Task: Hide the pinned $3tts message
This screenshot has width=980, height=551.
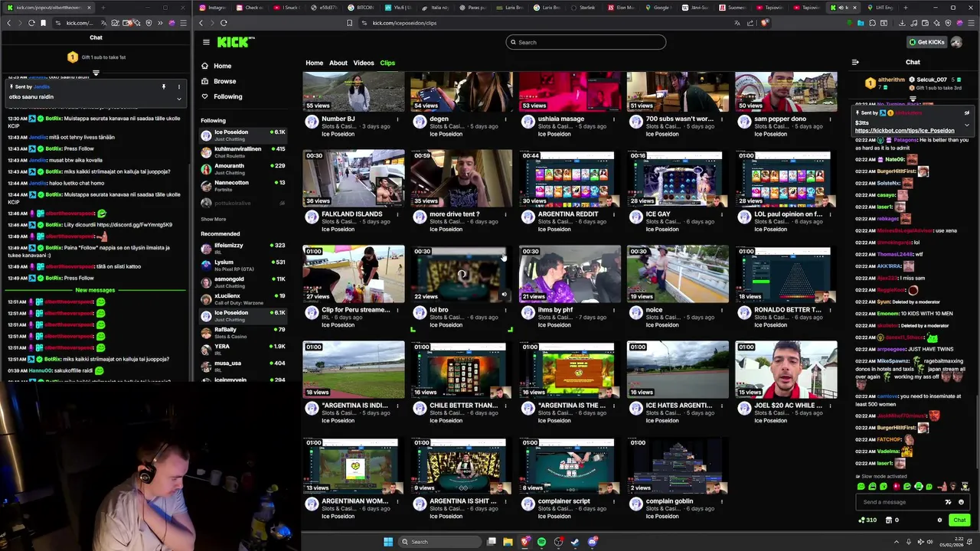Action: click(x=967, y=112)
